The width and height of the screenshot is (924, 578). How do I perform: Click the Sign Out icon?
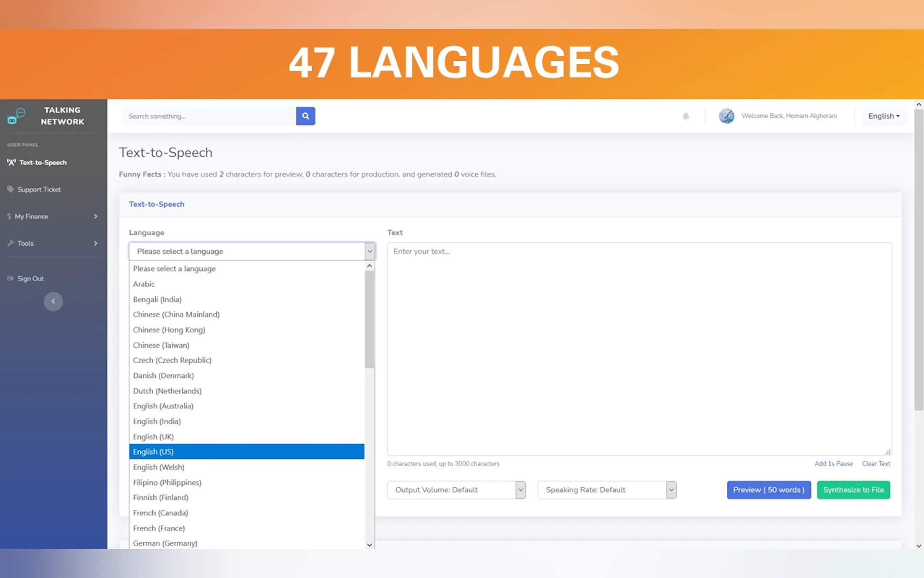10,278
